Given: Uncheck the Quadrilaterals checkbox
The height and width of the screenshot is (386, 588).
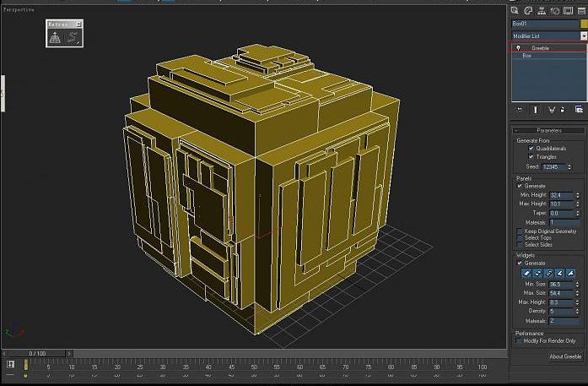Looking at the screenshot, I should click(531, 149).
